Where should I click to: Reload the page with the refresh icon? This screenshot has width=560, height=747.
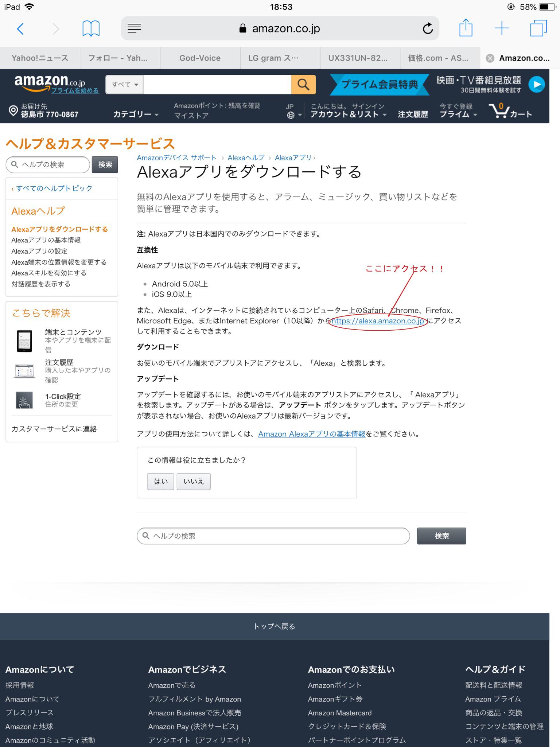[428, 28]
